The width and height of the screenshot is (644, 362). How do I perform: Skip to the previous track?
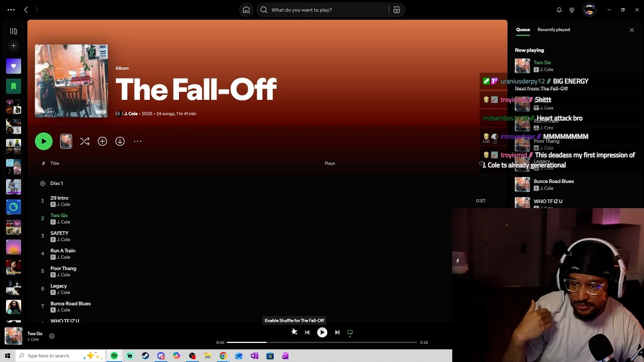[307, 332]
